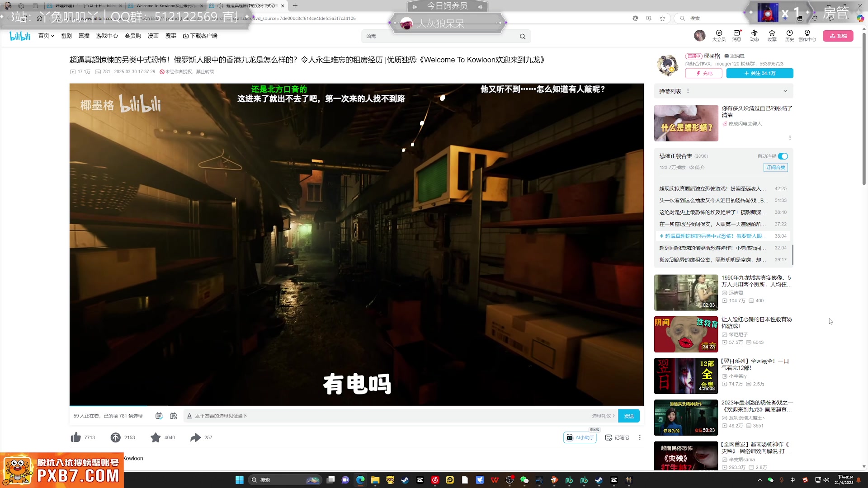
Task: Share the video using the arrow icon
Action: tap(195, 437)
